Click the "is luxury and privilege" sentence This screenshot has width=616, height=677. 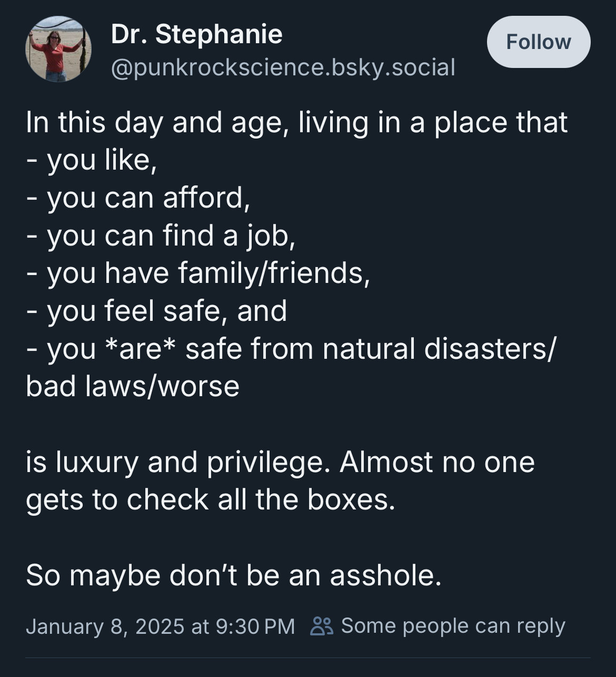(x=179, y=462)
